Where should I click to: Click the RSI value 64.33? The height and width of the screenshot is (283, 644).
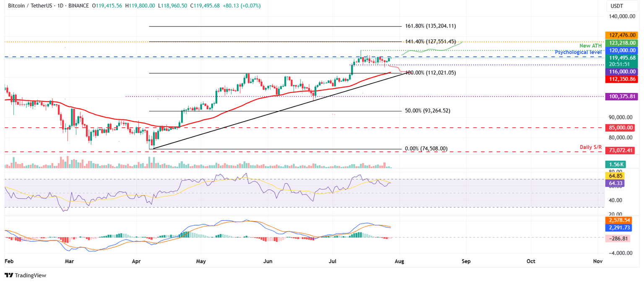pyautogui.click(x=615, y=183)
